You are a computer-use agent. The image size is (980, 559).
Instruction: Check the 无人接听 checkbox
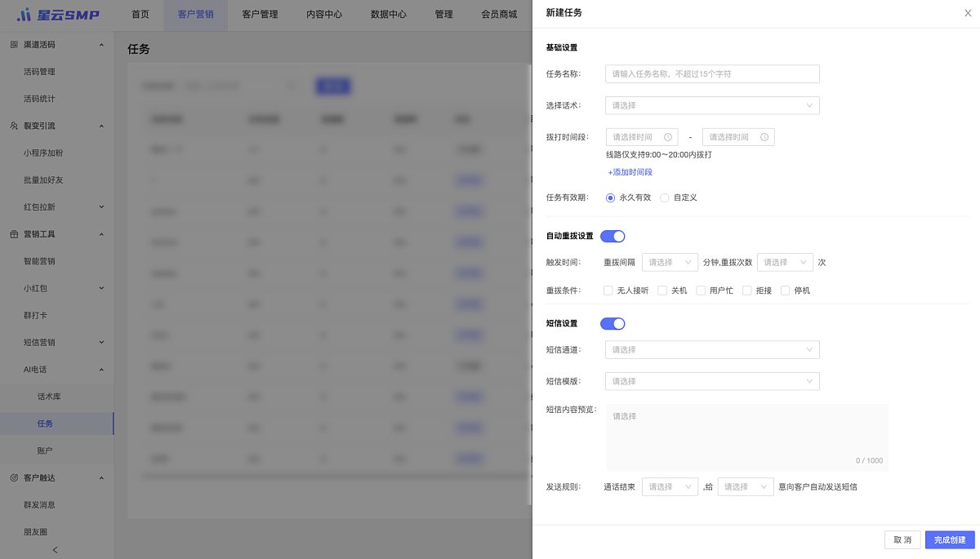click(608, 291)
